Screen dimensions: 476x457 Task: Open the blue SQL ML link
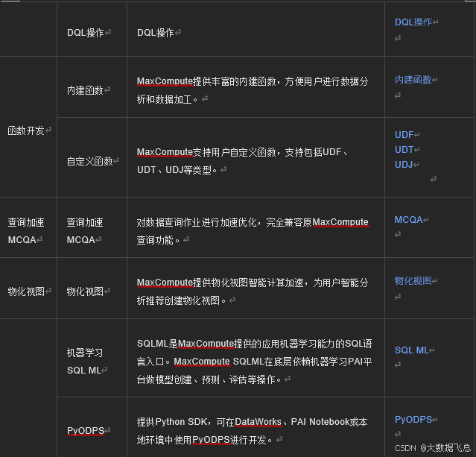pyautogui.click(x=412, y=350)
